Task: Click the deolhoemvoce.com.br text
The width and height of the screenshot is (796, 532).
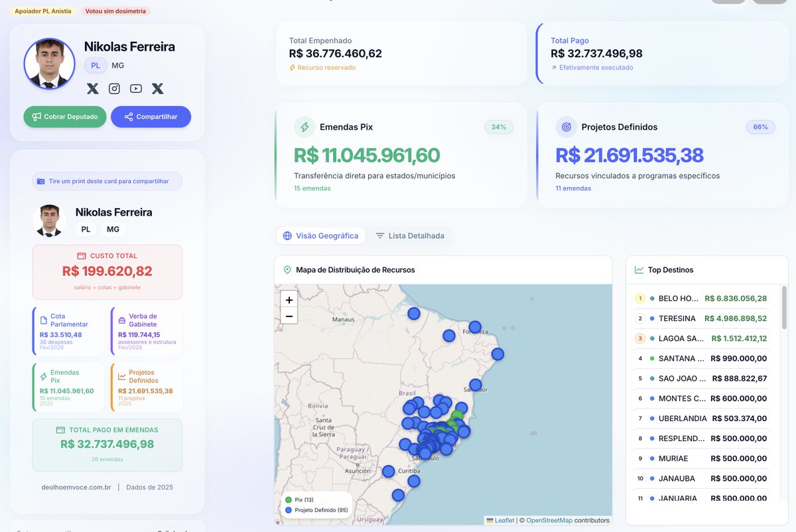Action: [76, 487]
